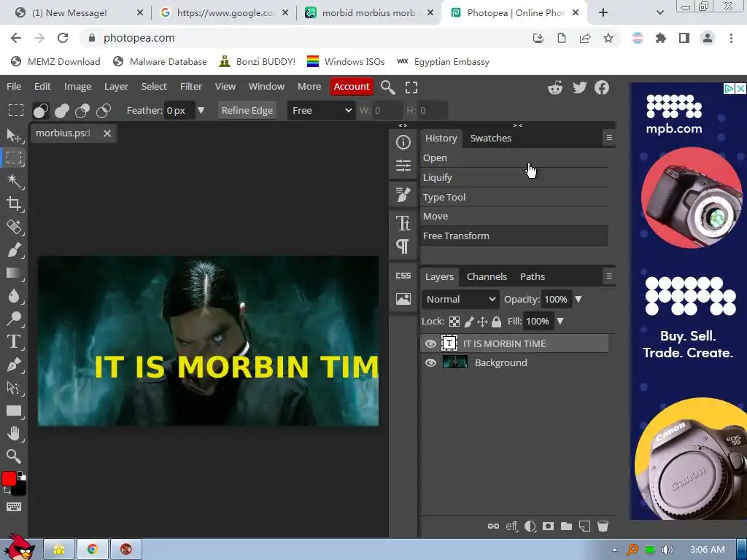This screenshot has height=560, width=747.
Task: Toggle fullscreen mode icon in menu bar
Action: point(411,87)
